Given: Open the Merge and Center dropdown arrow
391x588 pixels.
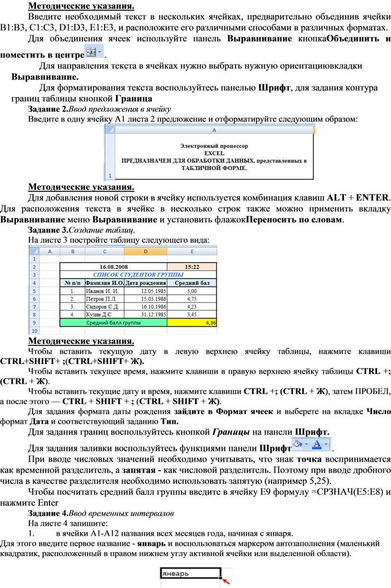Looking at the screenshot, I should tap(100, 51).
